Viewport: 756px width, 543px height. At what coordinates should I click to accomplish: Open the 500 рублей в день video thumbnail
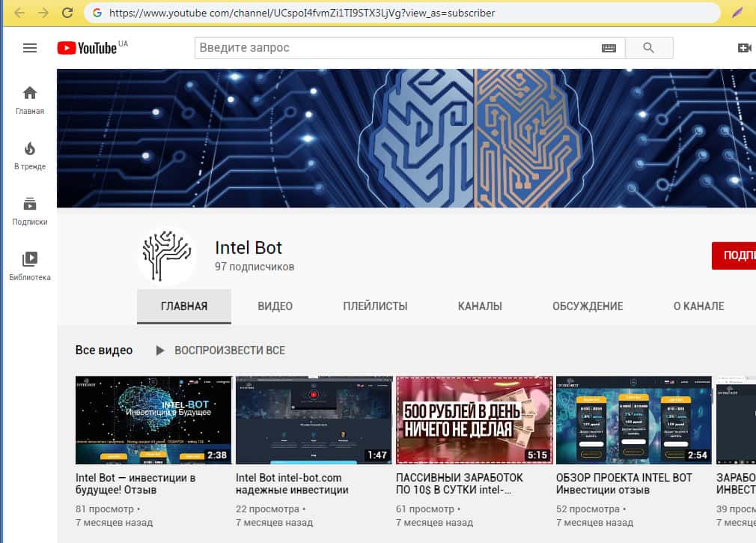coord(474,420)
